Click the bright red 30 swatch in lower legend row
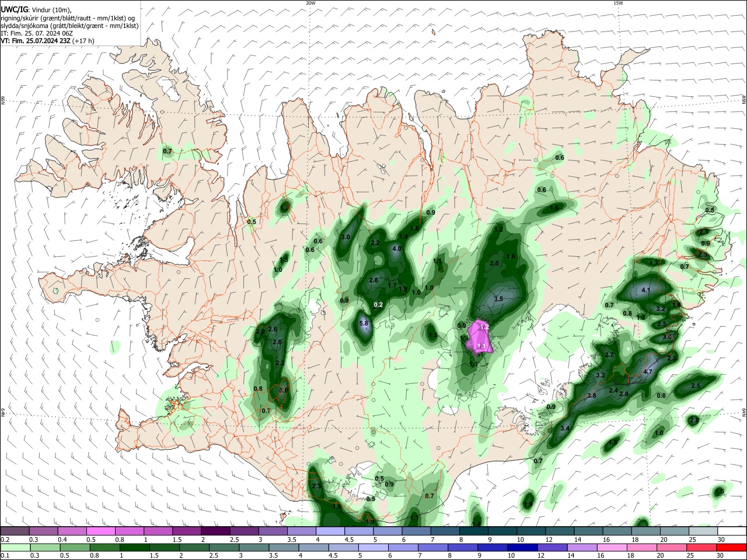Image resolution: width=747 pixels, height=560 pixels. coord(732,548)
